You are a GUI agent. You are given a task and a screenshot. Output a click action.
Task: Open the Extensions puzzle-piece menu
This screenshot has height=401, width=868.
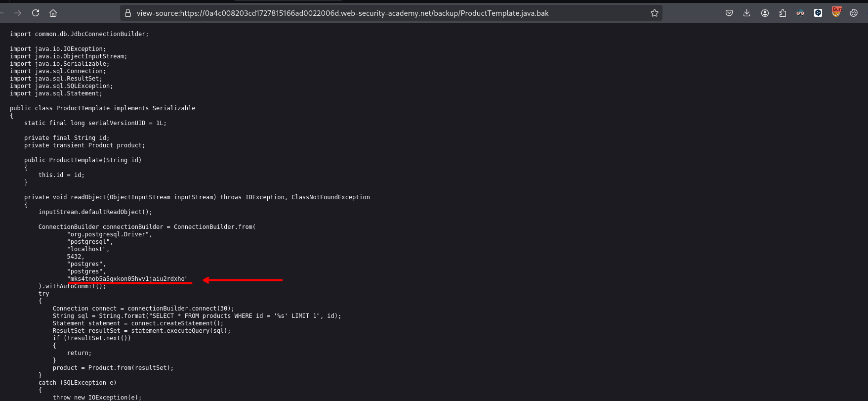[783, 13]
